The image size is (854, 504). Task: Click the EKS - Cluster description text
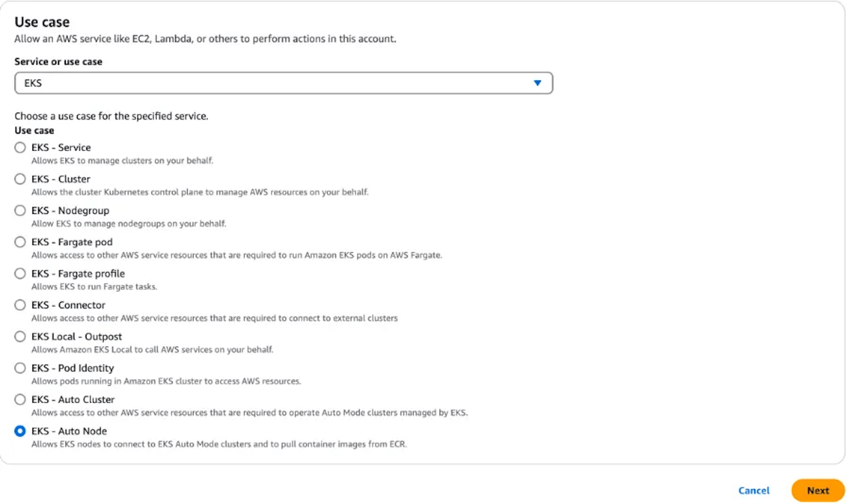[200, 192]
